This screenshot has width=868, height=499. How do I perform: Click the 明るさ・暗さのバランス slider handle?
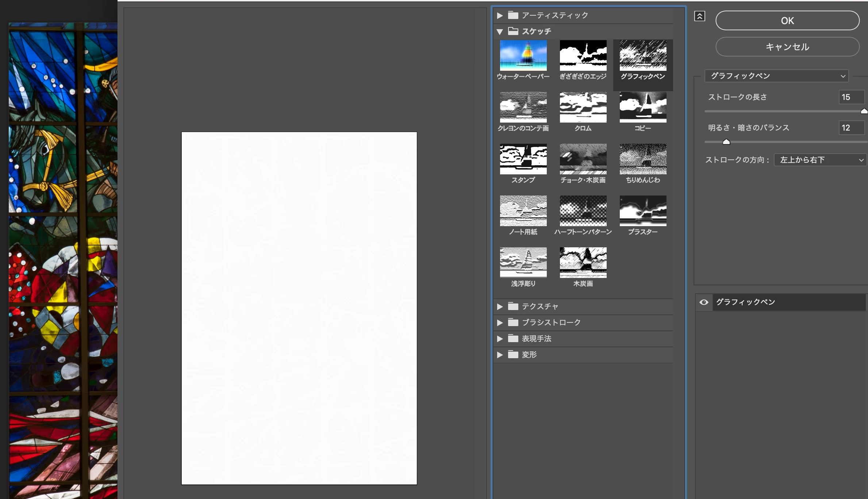click(726, 142)
